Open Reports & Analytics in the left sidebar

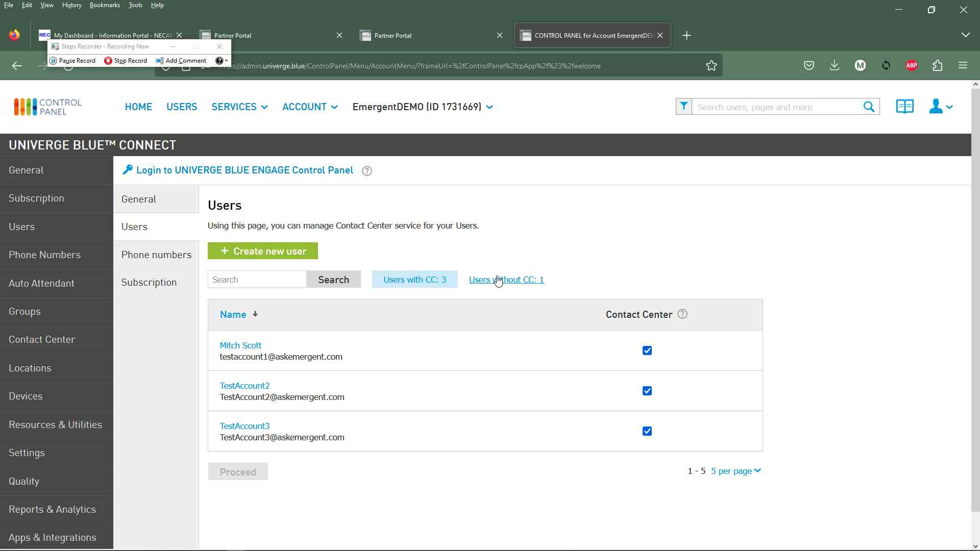coord(56,509)
